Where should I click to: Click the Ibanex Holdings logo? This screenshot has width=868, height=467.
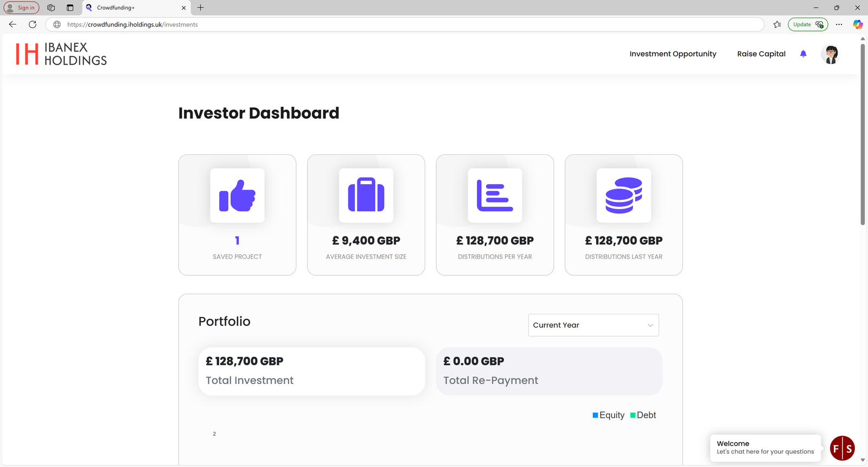pos(61,54)
